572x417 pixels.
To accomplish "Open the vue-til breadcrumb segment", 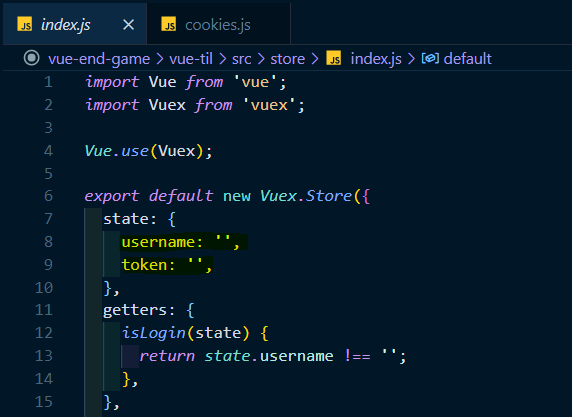I will 191,59.
